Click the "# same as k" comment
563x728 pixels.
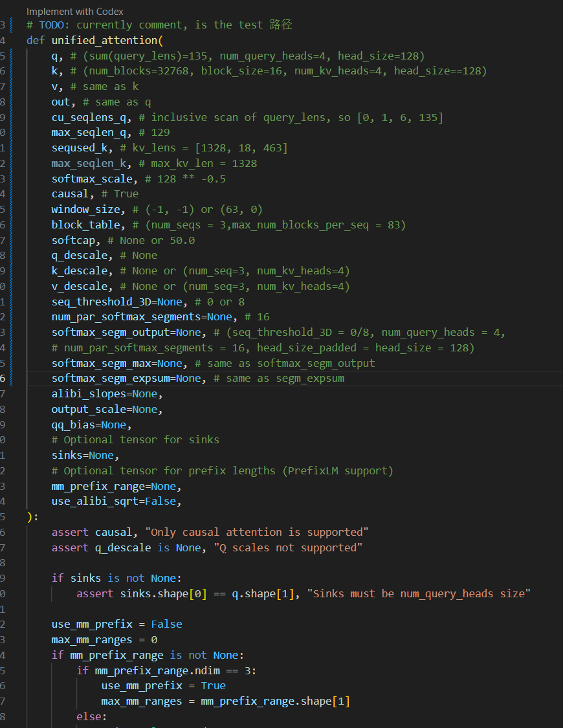coord(104,87)
